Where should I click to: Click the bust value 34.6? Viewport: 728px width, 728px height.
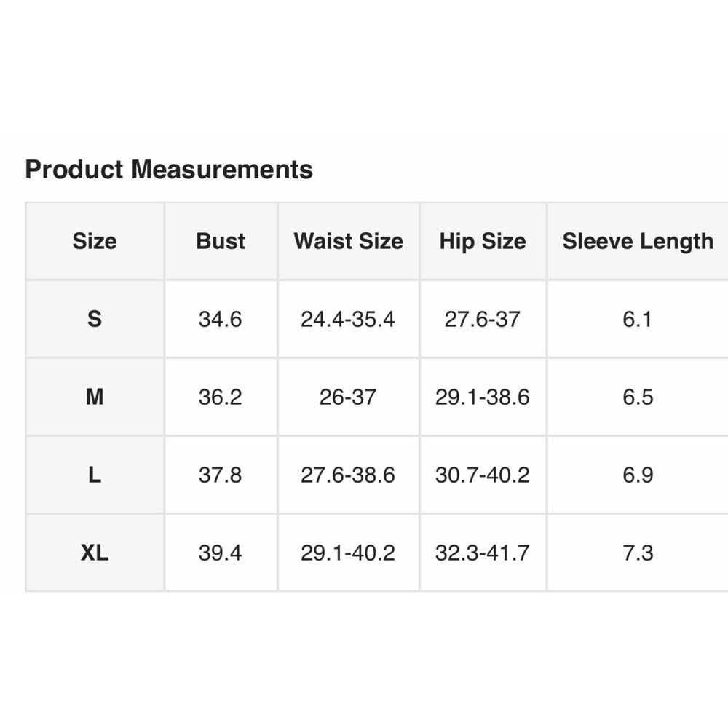pyautogui.click(x=221, y=319)
